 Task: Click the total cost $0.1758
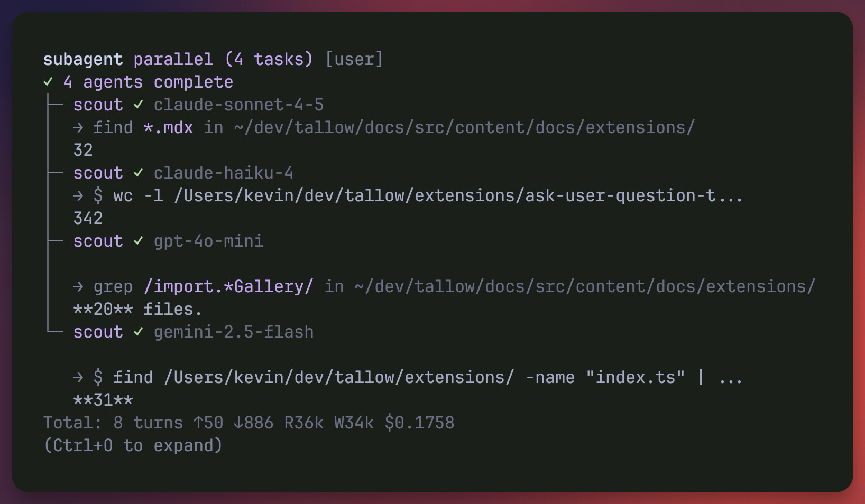(419, 423)
